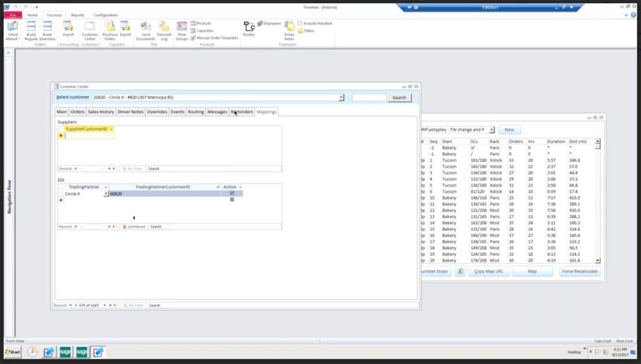The width and height of the screenshot is (641, 364).
Task: Click the Search button beside customer field
Action: (399, 98)
